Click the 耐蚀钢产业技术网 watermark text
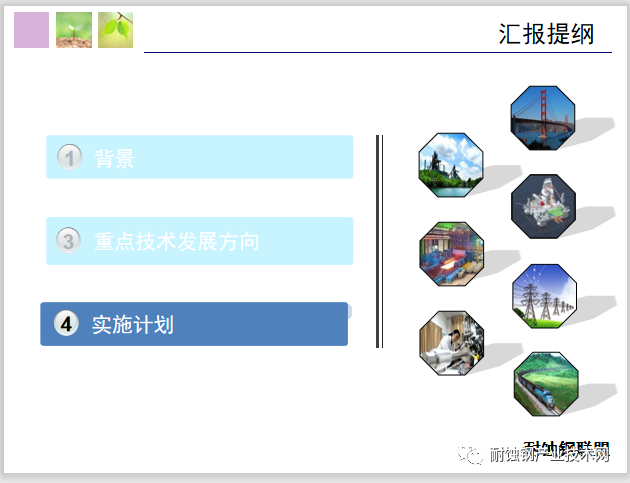 pyautogui.click(x=549, y=457)
